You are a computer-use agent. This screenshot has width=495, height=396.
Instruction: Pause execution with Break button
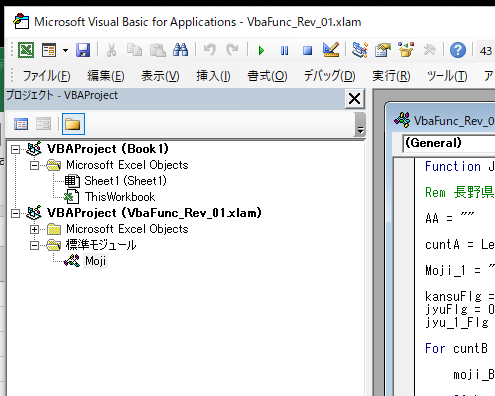284,51
